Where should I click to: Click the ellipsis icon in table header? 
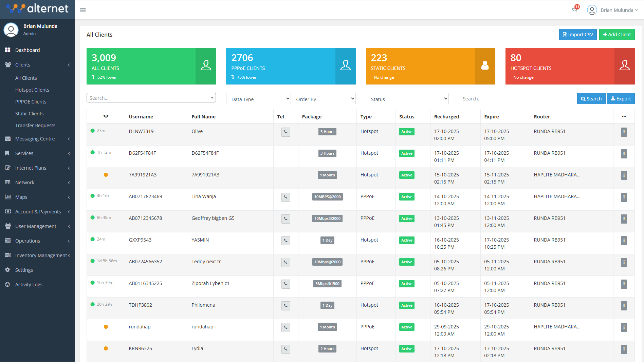pos(624,116)
